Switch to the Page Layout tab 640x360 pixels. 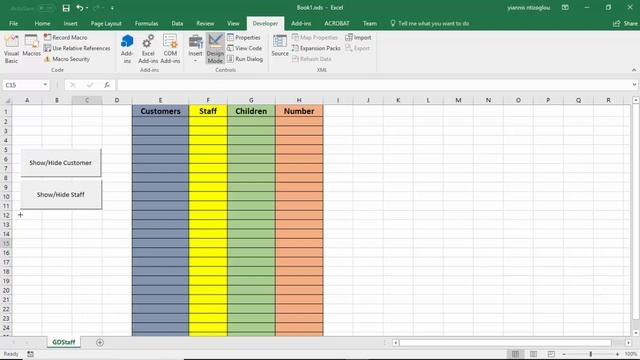106,24
